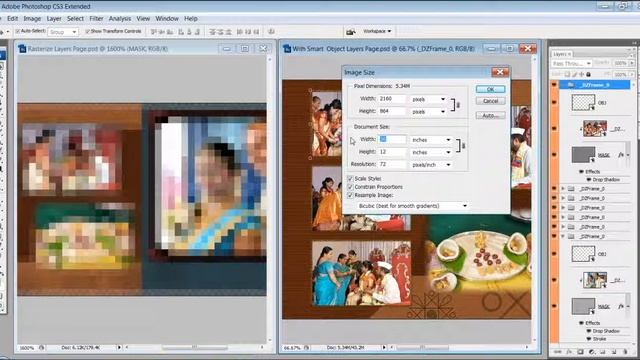
Task: Close the Image Size dialog
Action: [x=500, y=72]
